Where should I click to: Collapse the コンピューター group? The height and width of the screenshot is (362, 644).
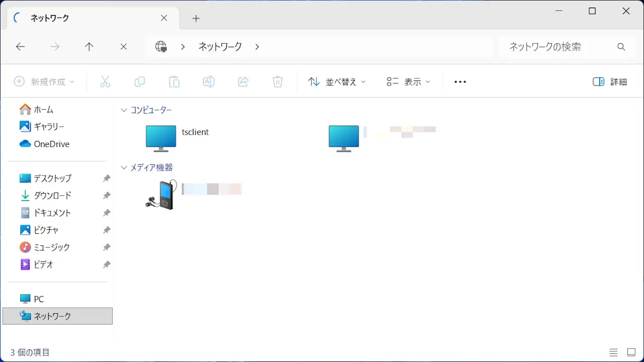point(124,110)
